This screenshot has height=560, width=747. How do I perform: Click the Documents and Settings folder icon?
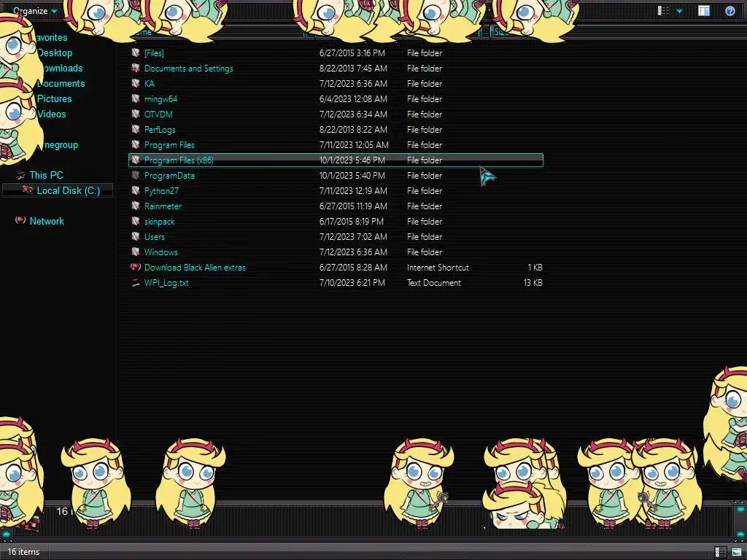coord(136,68)
